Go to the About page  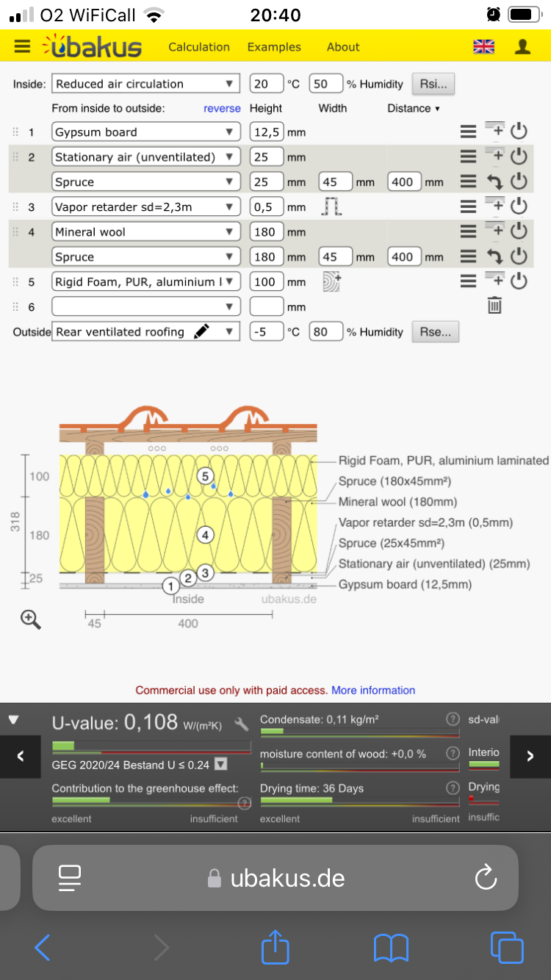(x=343, y=47)
